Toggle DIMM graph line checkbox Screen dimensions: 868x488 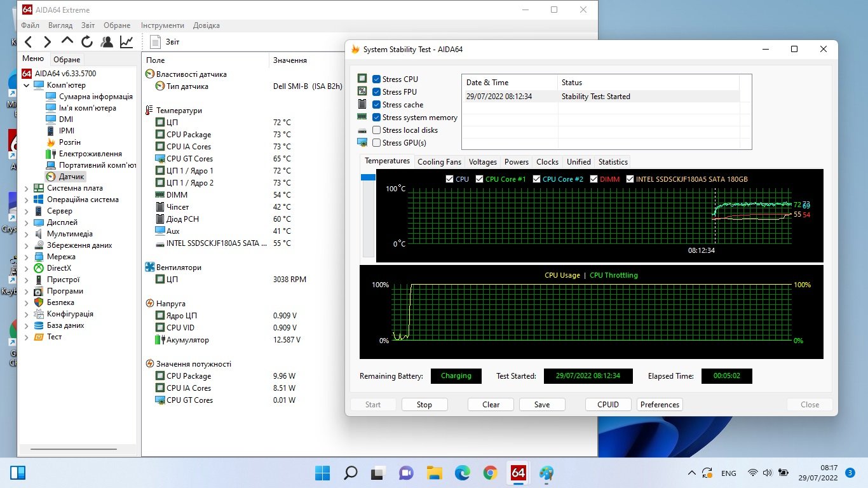(594, 179)
